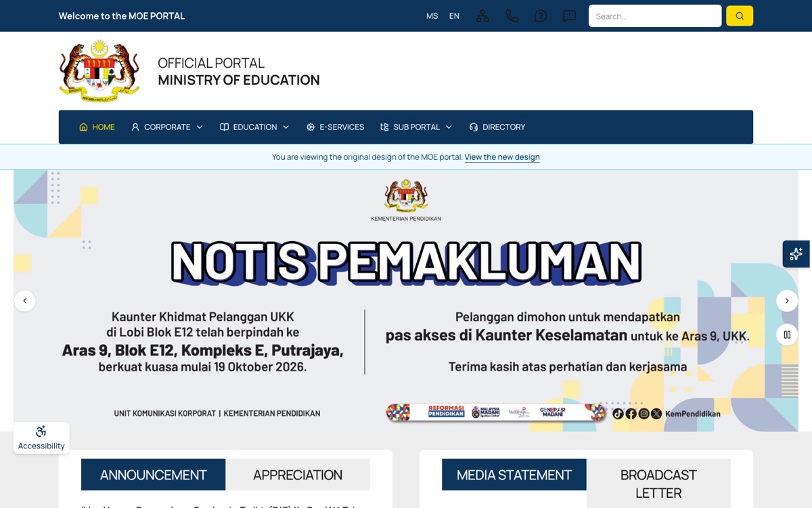
Task: Open the Accessibility widget
Action: (x=41, y=438)
